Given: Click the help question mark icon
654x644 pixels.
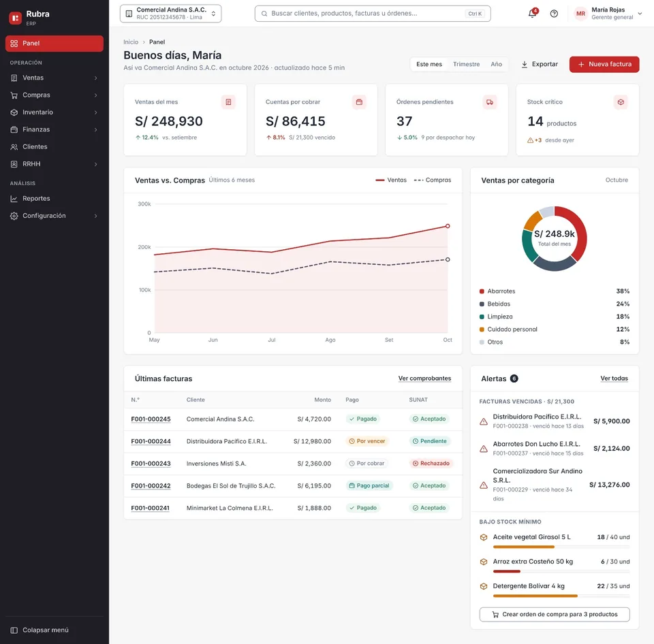Looking at the screenshot, I should [x=554, y=14].
